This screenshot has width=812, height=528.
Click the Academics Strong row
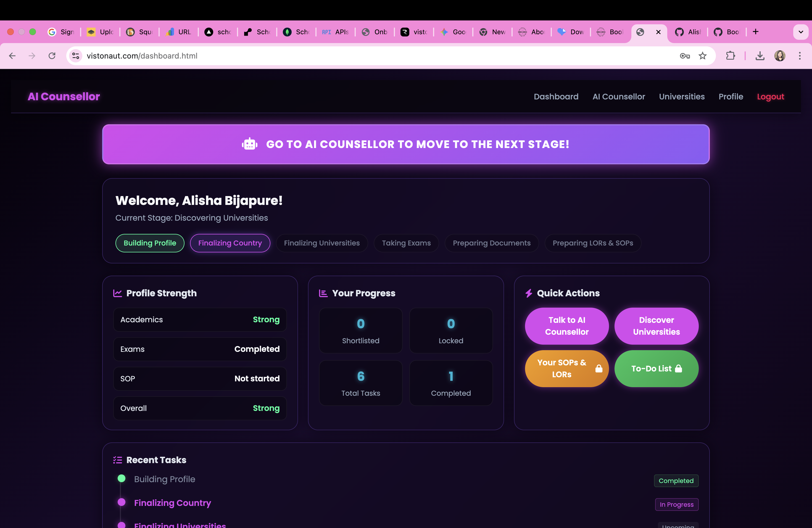pyautogui.click(x=200, y=320)
